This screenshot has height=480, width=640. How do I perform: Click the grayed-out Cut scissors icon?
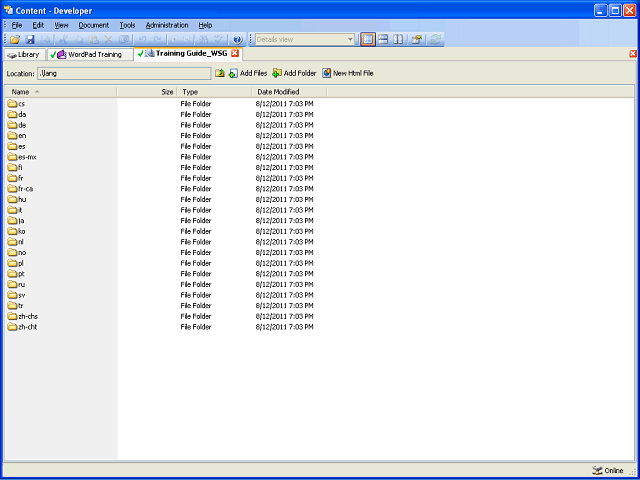tap(63, 40)
